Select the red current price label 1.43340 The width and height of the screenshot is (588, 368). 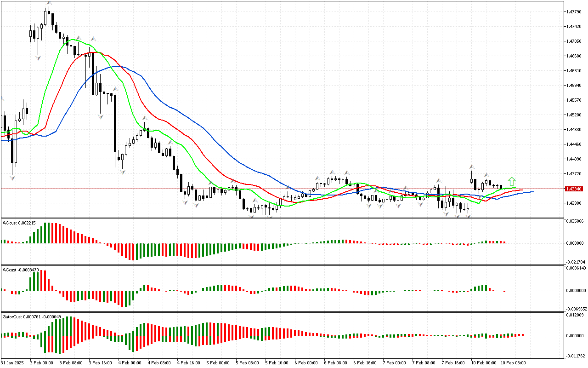pyautogui.click(x=575, y=189)
